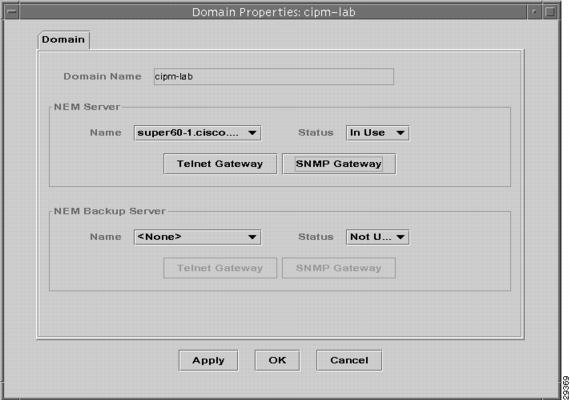Click the title text Domain Properties: cipm-lab
This screenshot has height=400, width=570.
(x=273, y=12)
